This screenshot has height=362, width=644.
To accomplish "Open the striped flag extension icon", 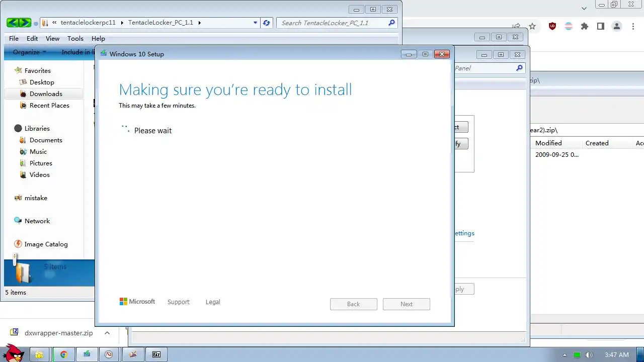I will pos(569,26).
